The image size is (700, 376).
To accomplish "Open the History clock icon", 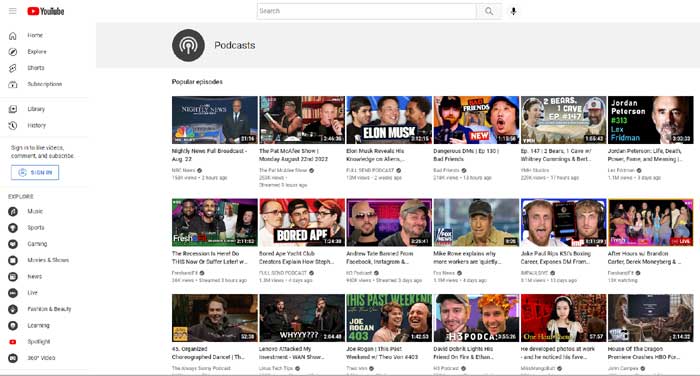I will pos(13,125).
